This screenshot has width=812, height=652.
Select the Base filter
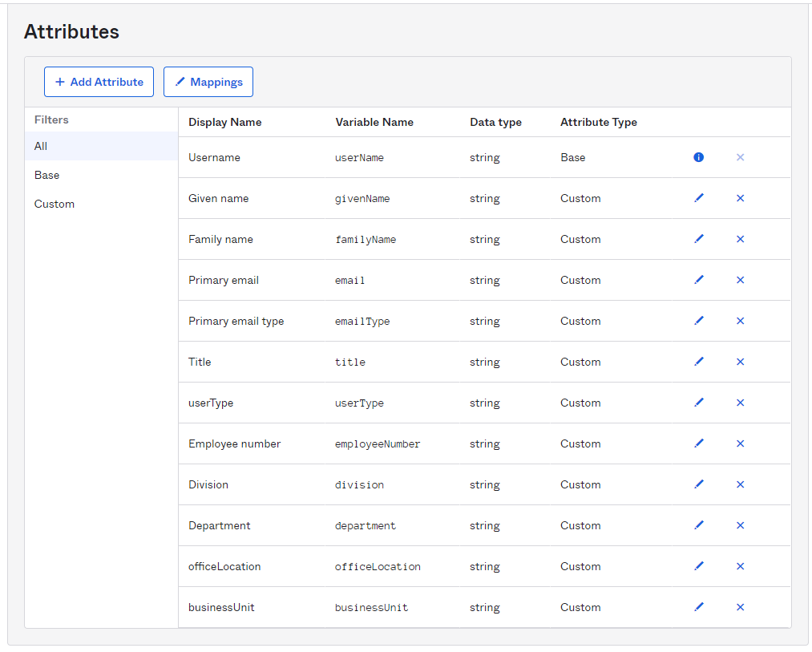coord(46,175)
